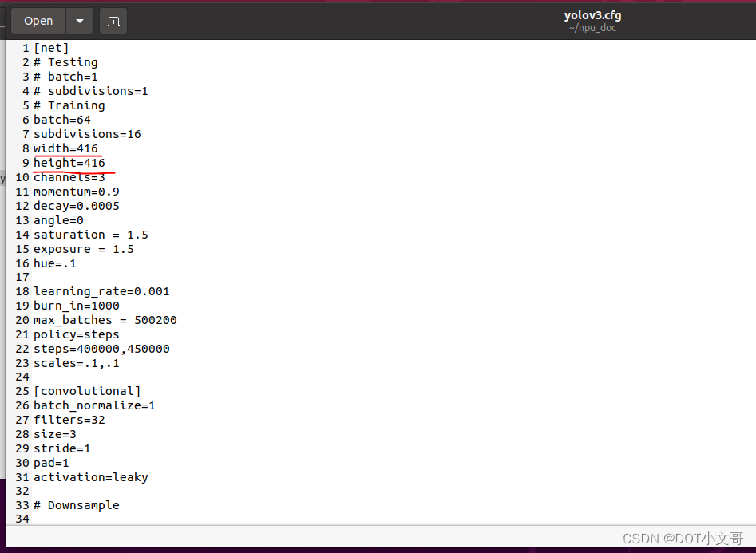This screenshot has width=756, height=553.
Task: Click the momentum=0.9 line
Action: tap(76, 192)
